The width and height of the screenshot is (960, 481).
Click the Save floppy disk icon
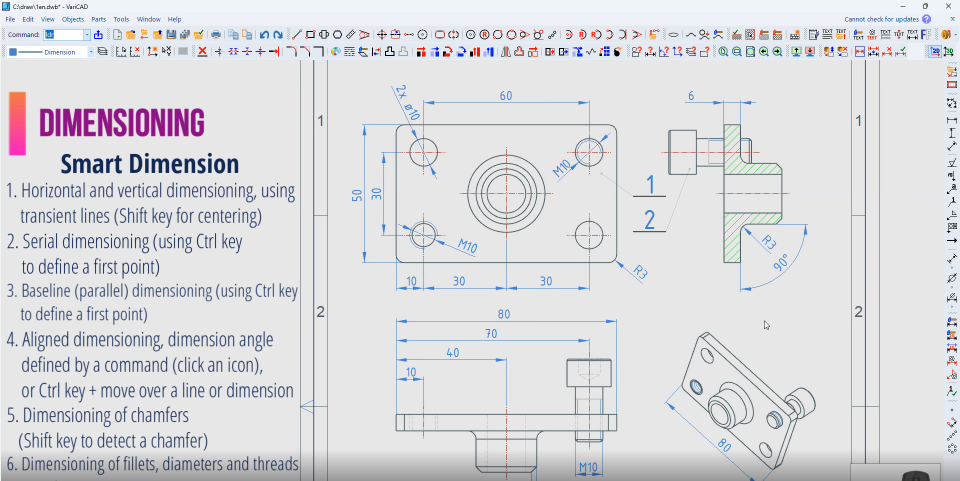tap(171, 35)
